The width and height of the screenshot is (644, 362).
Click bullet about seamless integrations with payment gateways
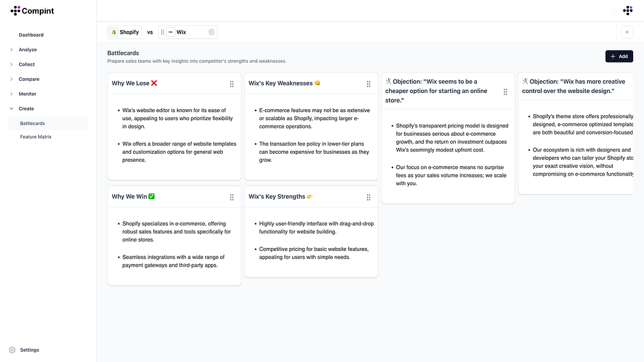click(x=173, y=261)
